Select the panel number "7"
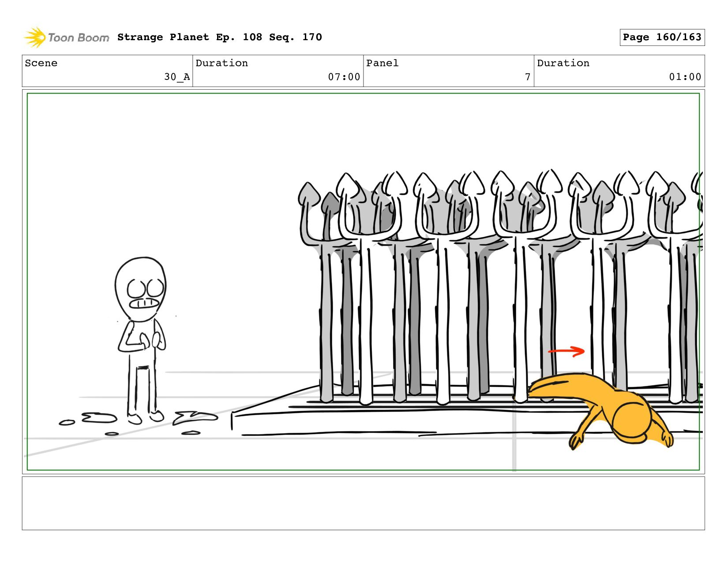This screenshot has height=563, width=728. (528, 77)
